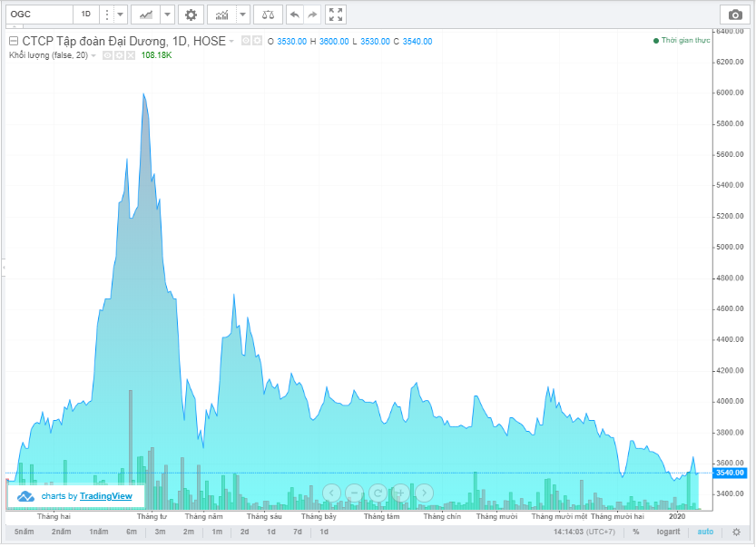The width and height of the screenshot is (756, 547).
Task: Zoom out with minus circle button
Action: (x=354, y=493)
